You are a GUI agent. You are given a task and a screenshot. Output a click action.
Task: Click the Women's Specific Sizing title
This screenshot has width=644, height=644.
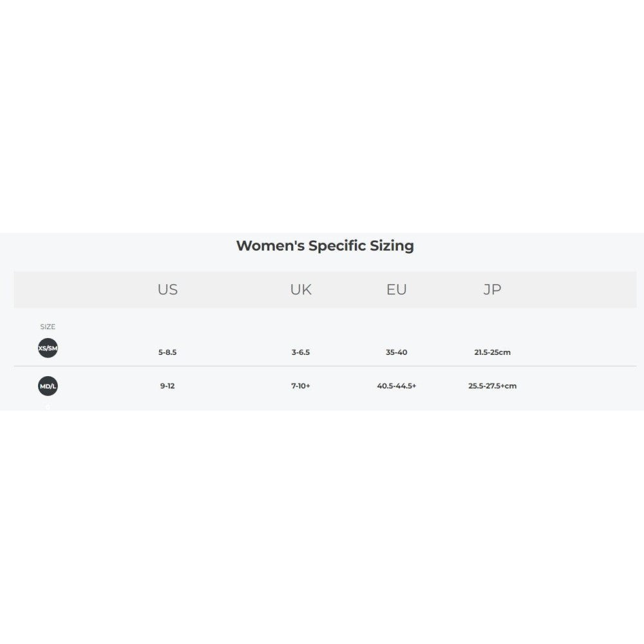(x=325, y=245)
